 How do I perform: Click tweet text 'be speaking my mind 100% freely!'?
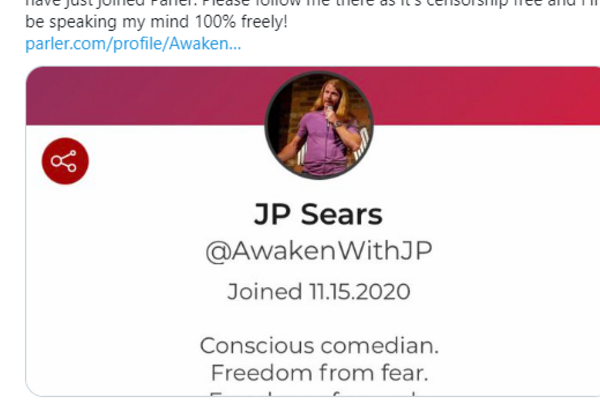coord(156,22)
